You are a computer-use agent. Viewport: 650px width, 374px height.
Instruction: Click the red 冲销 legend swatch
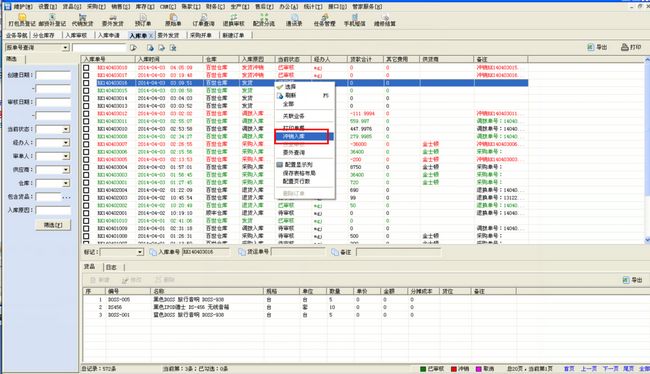pyautogui.click(x=454, y=369)
